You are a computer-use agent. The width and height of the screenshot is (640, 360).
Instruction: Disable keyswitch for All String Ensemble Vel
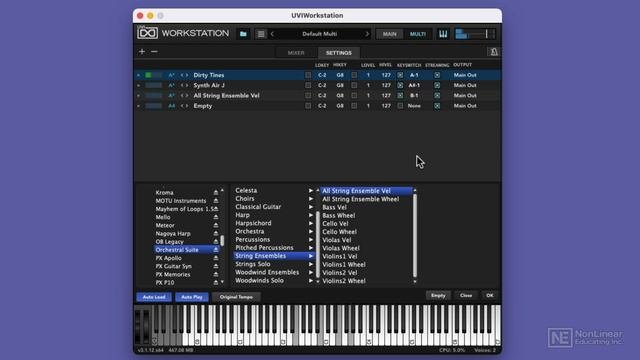tap(400, 96)
